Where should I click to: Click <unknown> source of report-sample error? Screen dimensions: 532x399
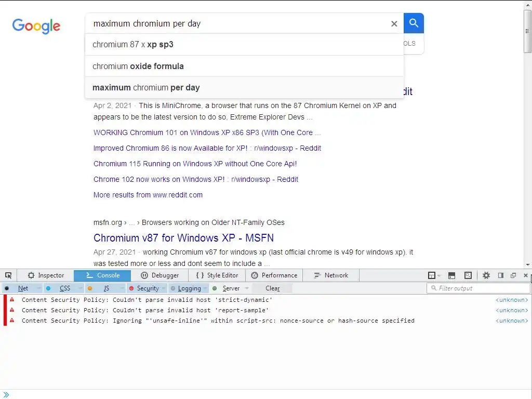(512, 311)
